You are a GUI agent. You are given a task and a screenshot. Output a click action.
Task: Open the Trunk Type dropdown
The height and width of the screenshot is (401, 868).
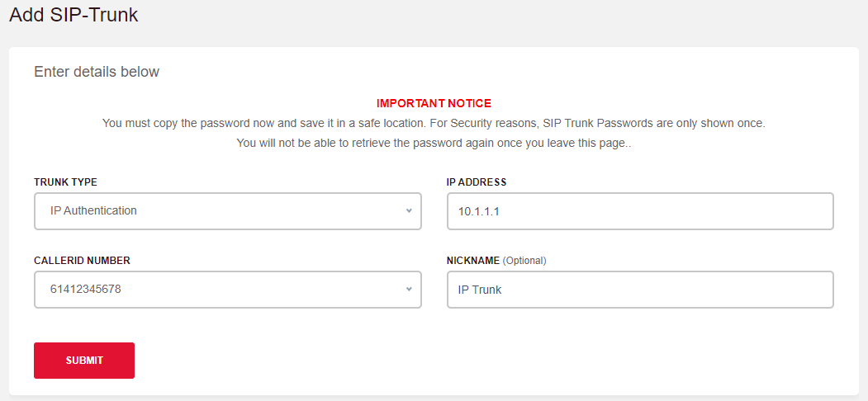pos(227,211)
